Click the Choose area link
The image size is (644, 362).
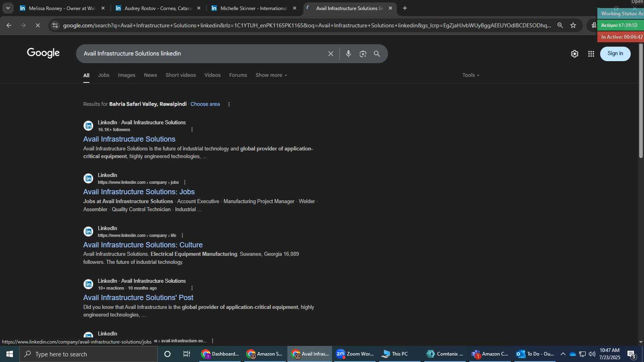205,104
